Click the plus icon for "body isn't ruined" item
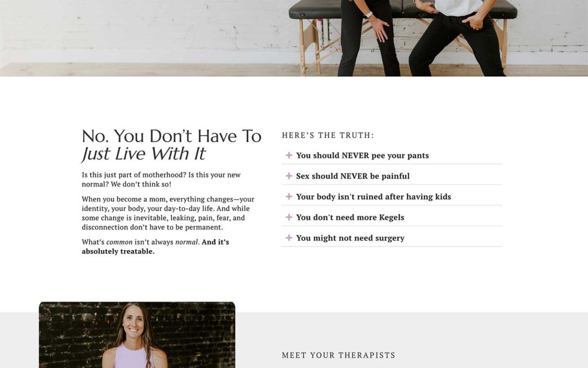The width and height of the screenshot is (588, 368). [x=289, y=197]
